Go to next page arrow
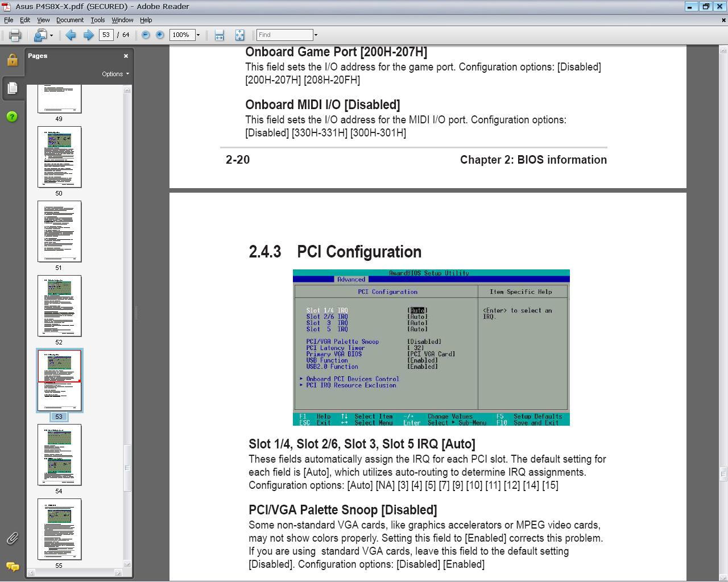 point(89,35)
